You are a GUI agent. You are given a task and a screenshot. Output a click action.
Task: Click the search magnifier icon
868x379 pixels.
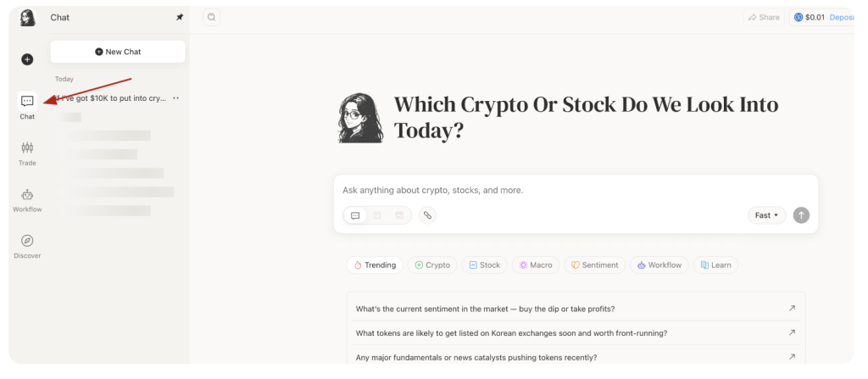(x=211, y=17)
